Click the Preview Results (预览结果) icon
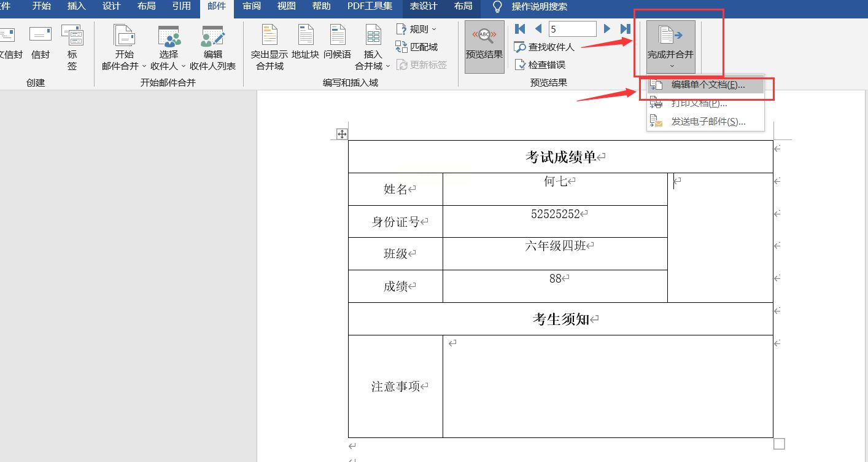Viewport: 868px width, 462px height. pos(484,47)
